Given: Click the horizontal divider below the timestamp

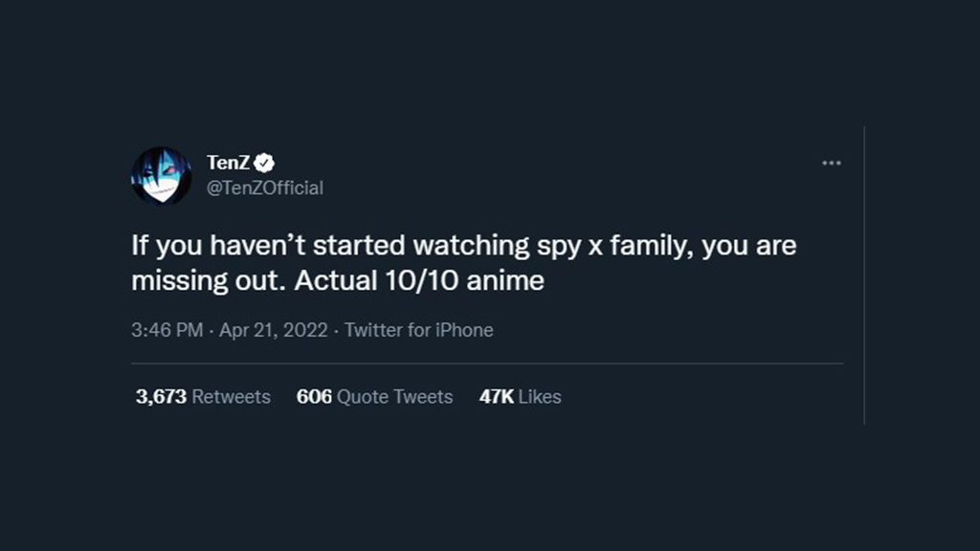Looking at the screenshot, I should click(x=486, y=364).
